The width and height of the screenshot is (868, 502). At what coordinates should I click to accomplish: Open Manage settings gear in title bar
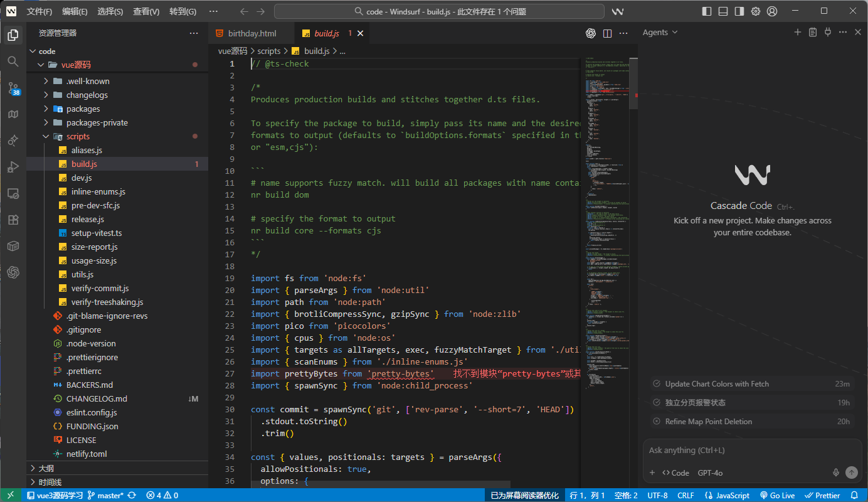tap(756, 11)
